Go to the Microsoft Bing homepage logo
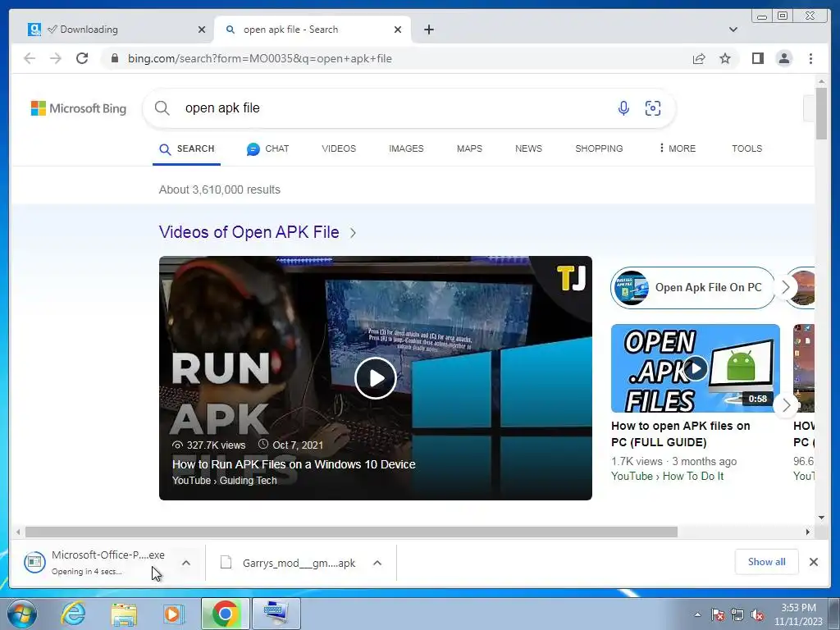This screenshot has width=840, height=630. pos(79,108)
